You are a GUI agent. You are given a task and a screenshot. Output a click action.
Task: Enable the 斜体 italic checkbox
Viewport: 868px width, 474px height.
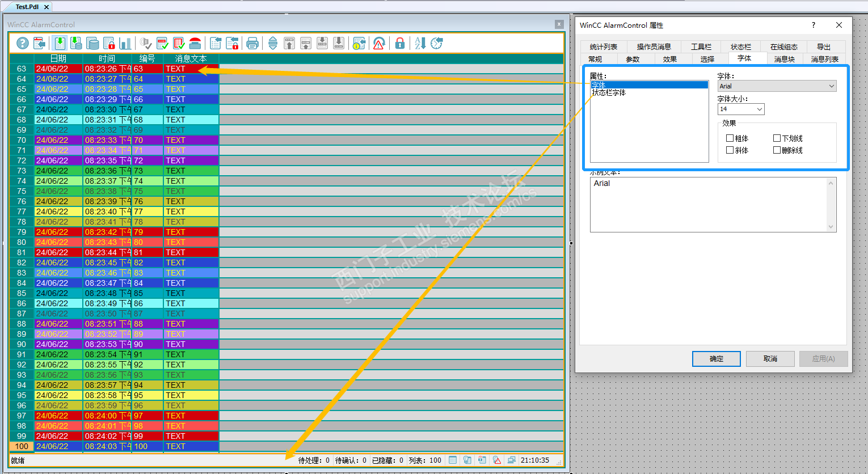tap(730, 150)
